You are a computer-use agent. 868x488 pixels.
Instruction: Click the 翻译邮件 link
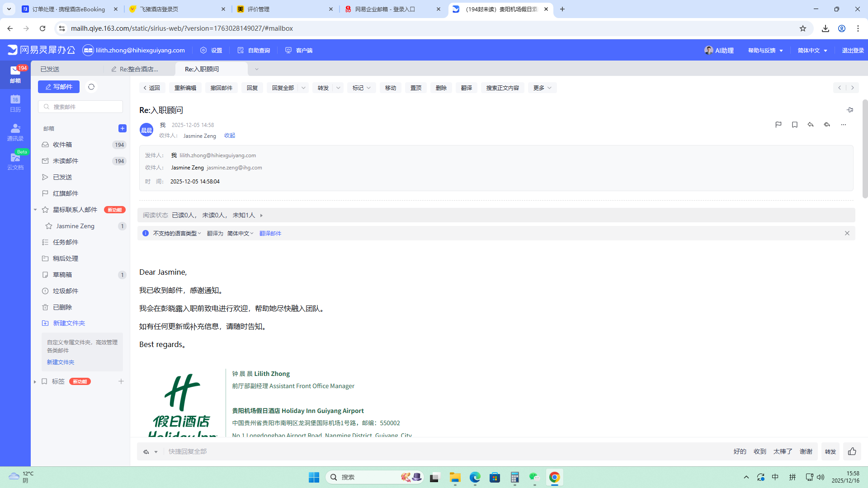tap(270, 234)
